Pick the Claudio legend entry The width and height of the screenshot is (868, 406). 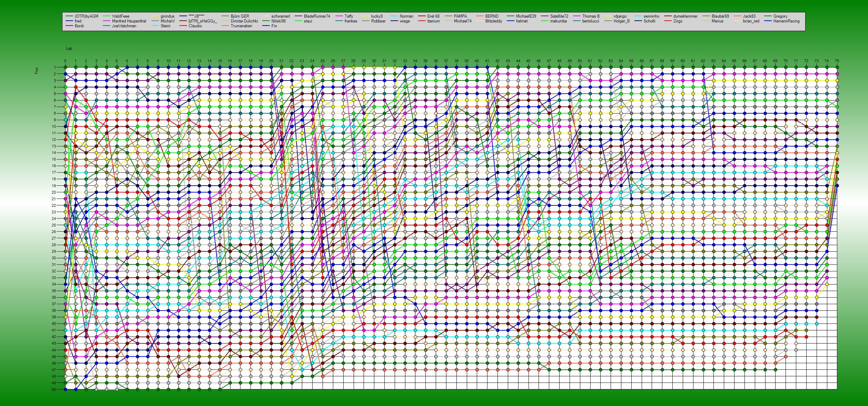click(x=195, y=26)
